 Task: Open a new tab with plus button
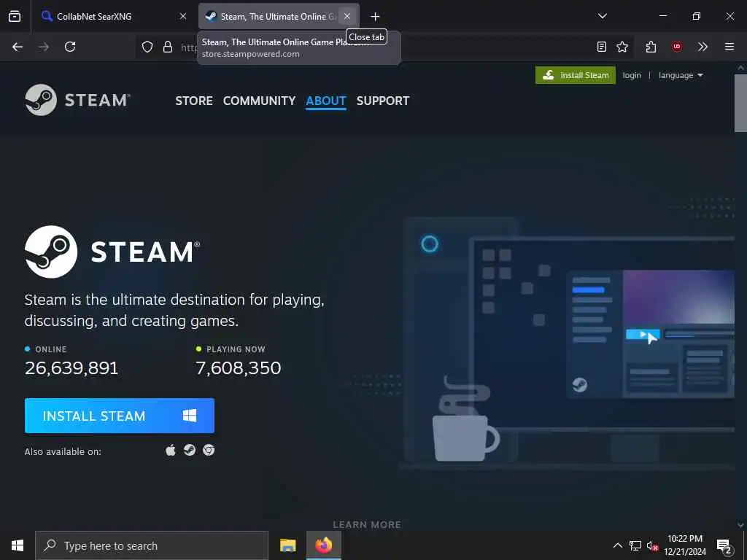tap(375, 17)
